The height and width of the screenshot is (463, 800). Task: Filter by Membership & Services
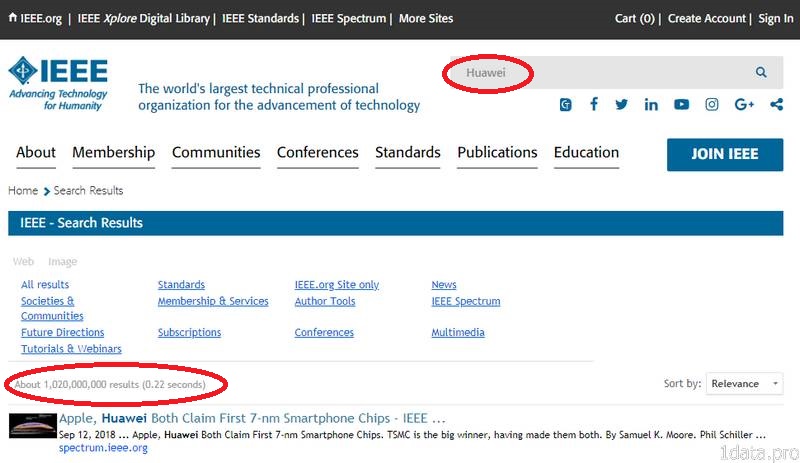tap(213, 301)
